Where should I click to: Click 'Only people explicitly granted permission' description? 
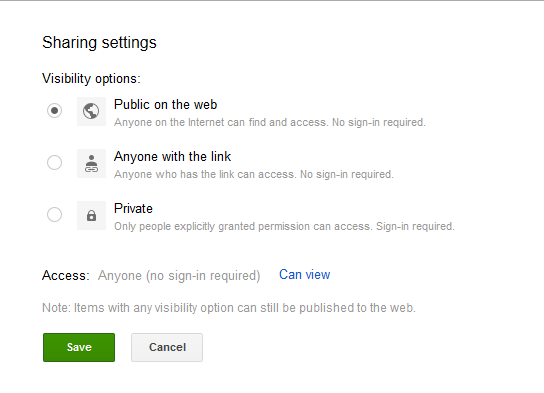tap(284, 226)
